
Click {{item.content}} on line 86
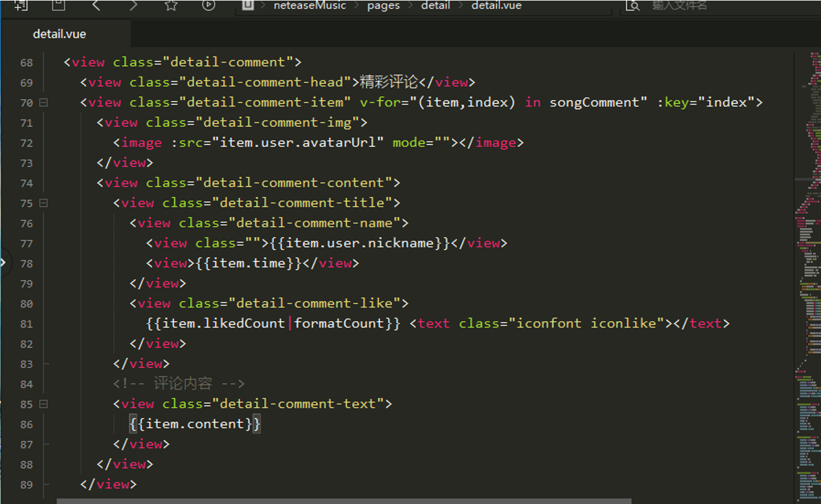[x=195, y=424]
